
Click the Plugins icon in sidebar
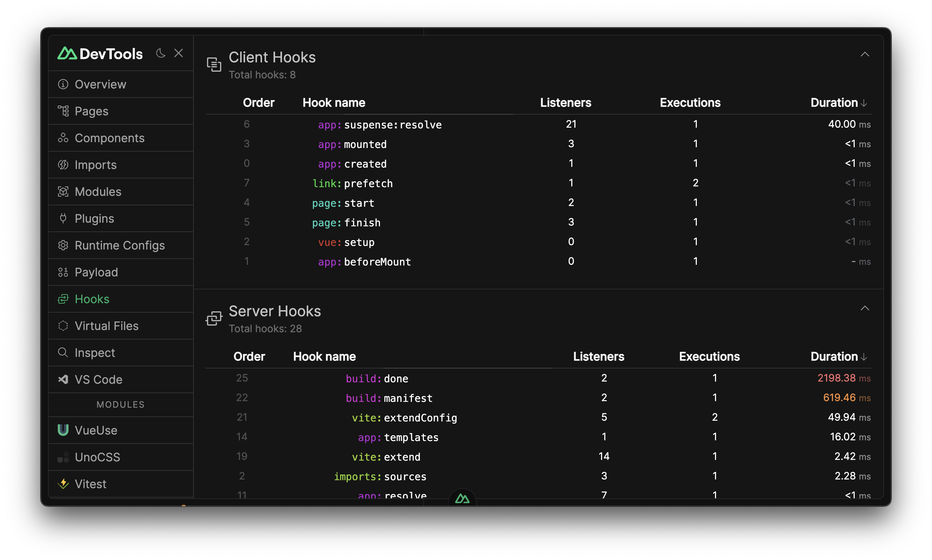62,218
